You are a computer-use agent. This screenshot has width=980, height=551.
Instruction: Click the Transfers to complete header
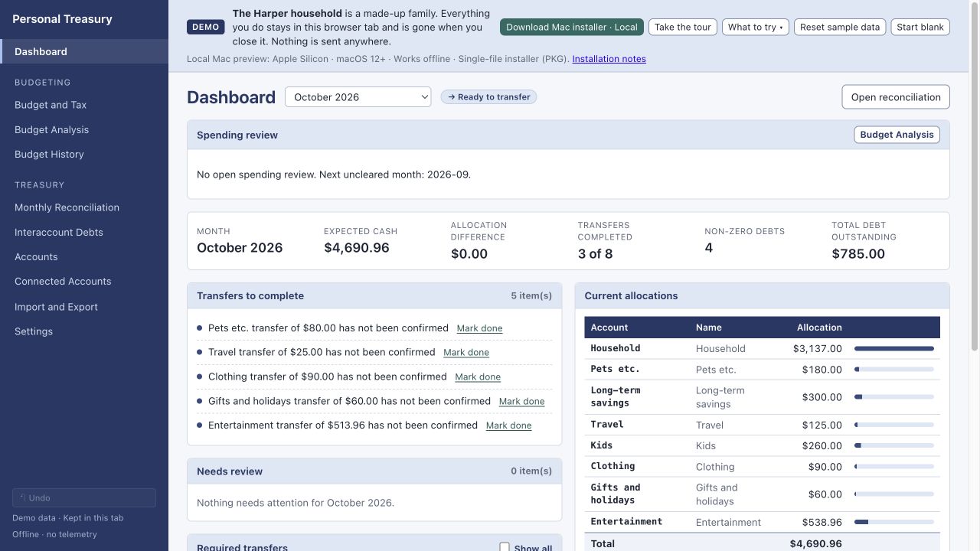(250, 296)
